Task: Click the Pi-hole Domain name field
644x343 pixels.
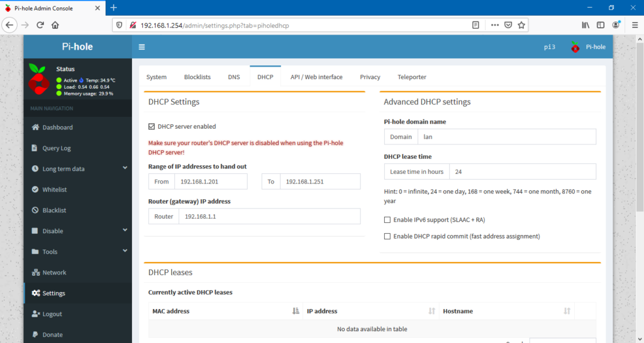Action: pyautogui.click(x=506, y=136)
